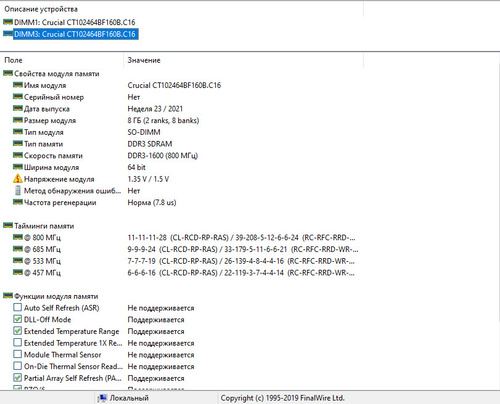The width and height of the screenshot is (500, 404).
Task: Click value DDR3-1600 (800 МГц)
Action: [x=163, y=156]
